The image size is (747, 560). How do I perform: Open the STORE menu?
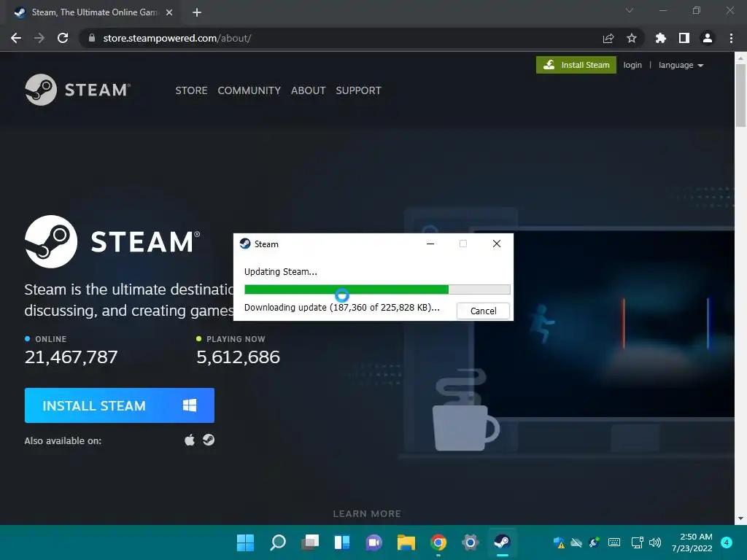click(191, 90)
